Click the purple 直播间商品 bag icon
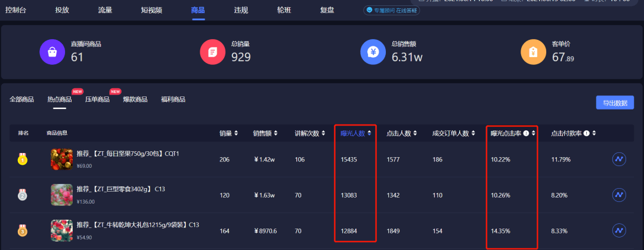This screenshot has height=250, width=644. tap(52, 52)
